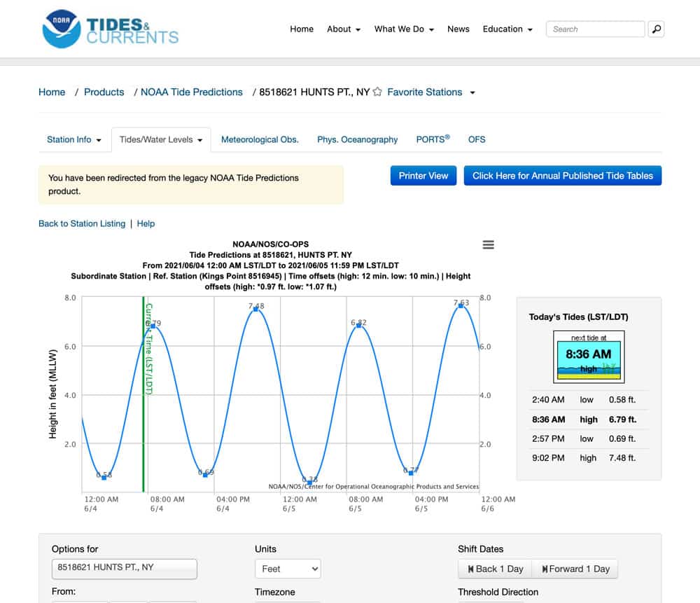This screenshot has width=700, height=603.
Task: Click the Options for station field
Action: click(124, 569)
